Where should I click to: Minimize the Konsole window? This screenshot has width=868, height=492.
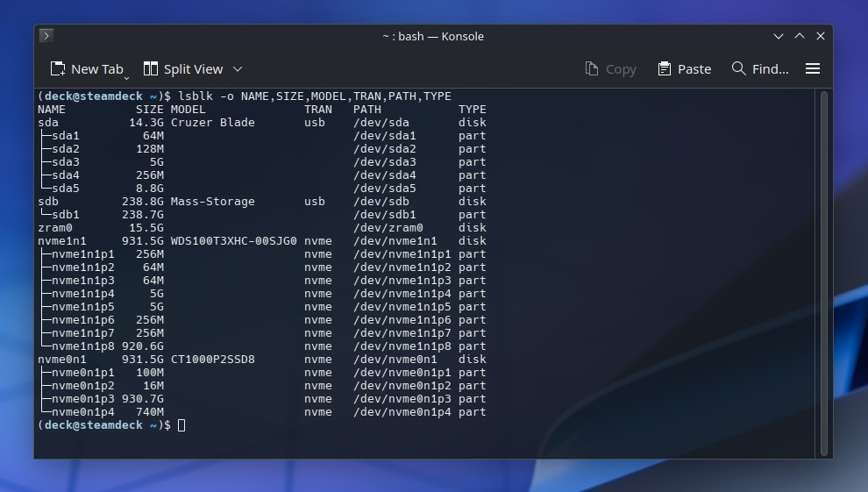click(779, 36)
